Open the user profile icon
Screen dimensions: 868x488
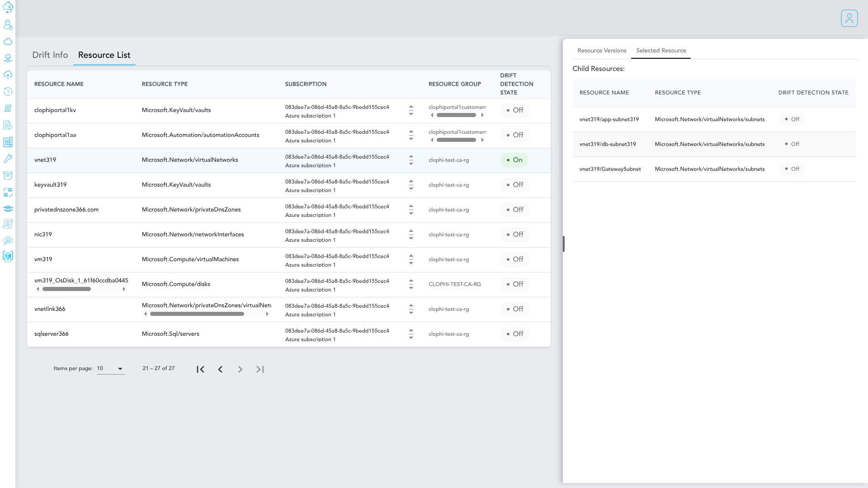(849, 19)
